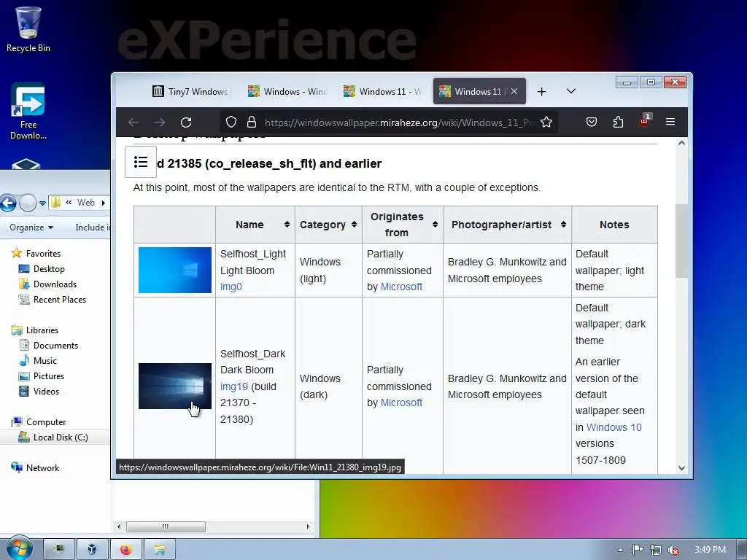
Task: Select Downloads in the Explorer navigation pane
Action: 55,284
